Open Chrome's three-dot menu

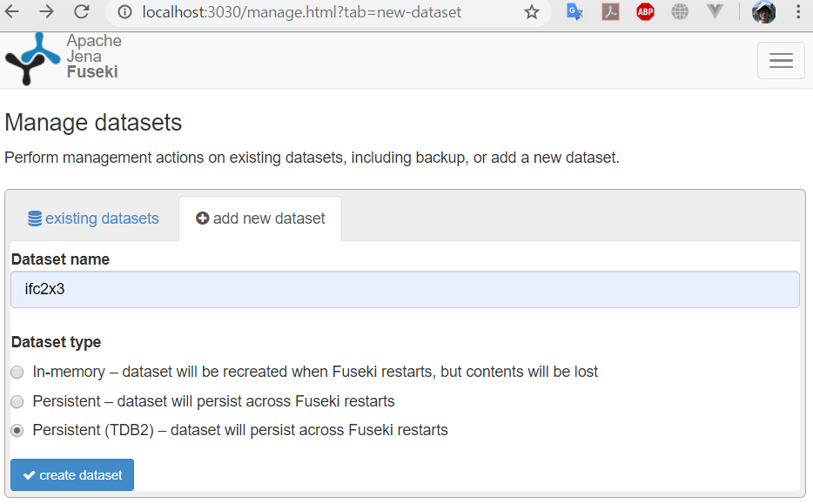[798, 11]
